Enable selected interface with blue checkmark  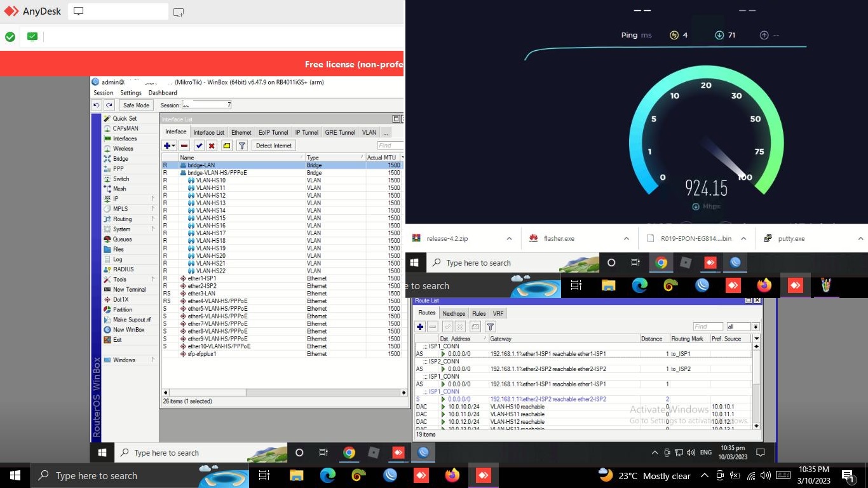(x=199, y=146)
